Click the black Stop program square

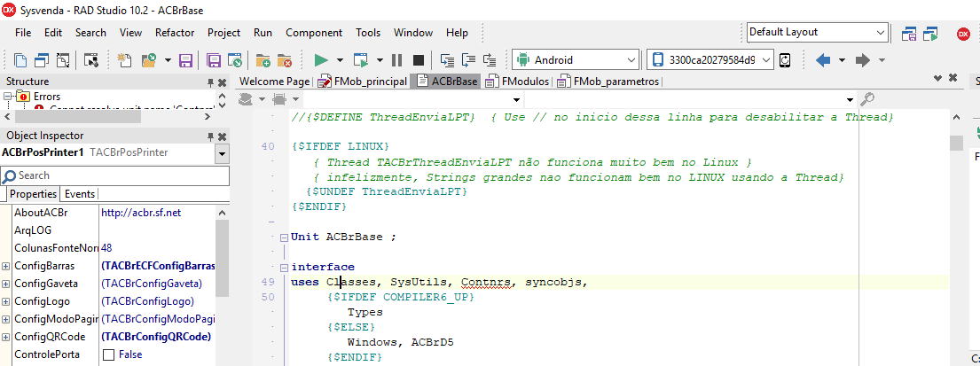click(x=418, y=60)
